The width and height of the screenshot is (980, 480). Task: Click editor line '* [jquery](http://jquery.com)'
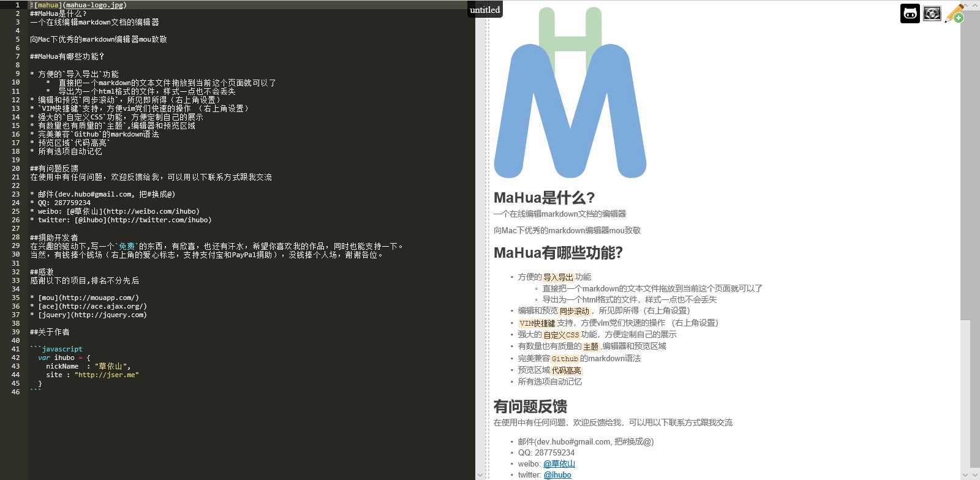tap(89, 315)
